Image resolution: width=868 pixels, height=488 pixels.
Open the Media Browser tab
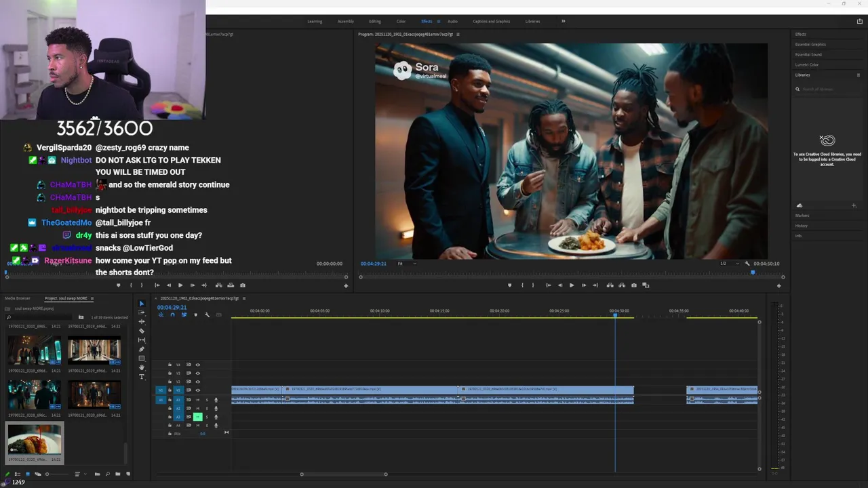coord(18,298)
